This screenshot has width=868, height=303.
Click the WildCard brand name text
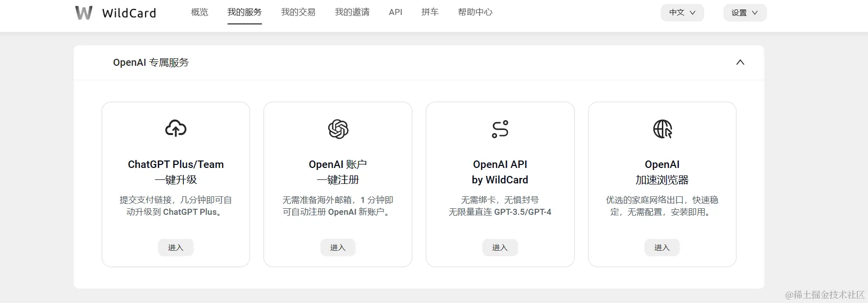click(x=129, y=13)
